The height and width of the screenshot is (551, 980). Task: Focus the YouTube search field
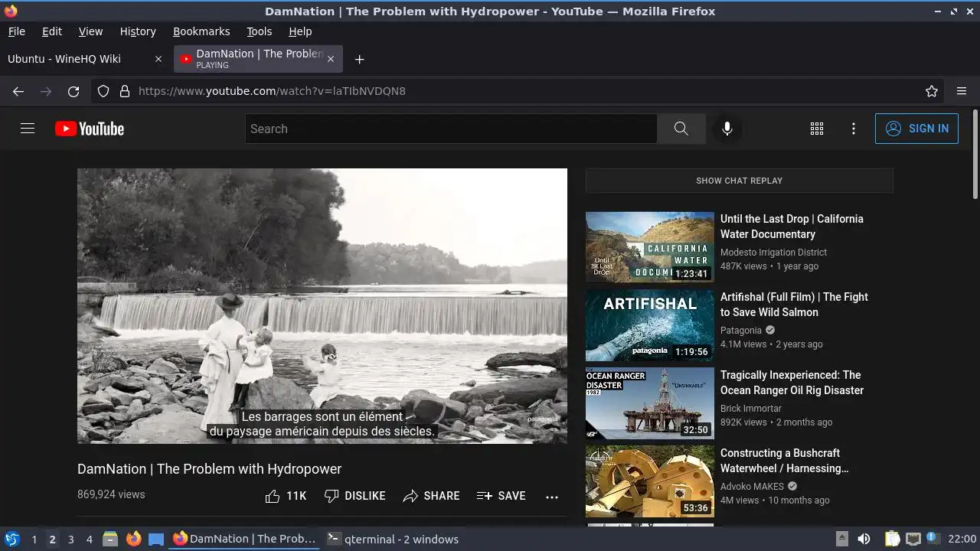coord(451,129)
